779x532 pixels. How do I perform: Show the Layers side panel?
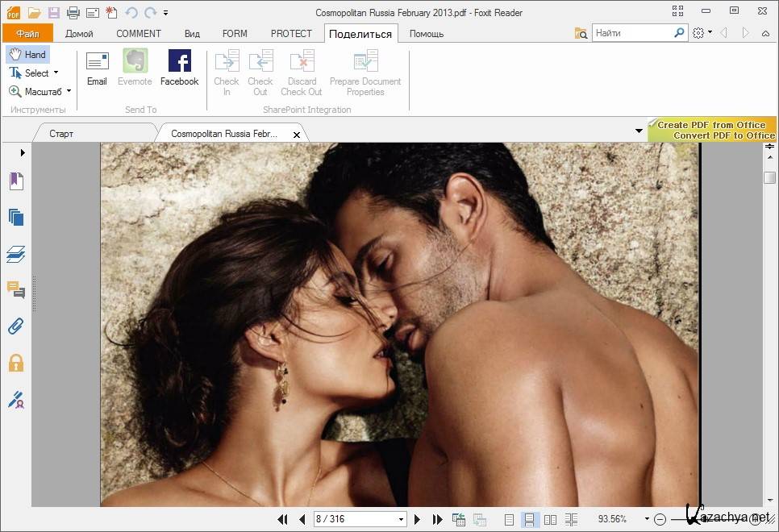pos(16,255)
